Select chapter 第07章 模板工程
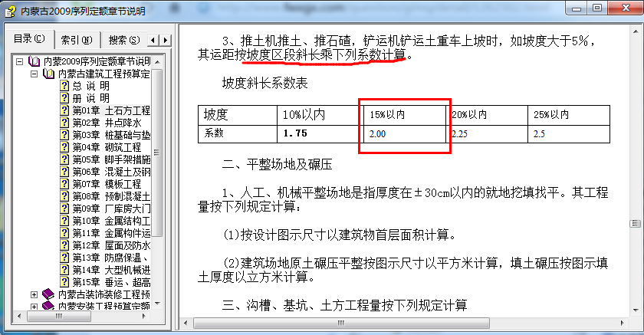This screenshot has height=335, width=644. point(107,184)
